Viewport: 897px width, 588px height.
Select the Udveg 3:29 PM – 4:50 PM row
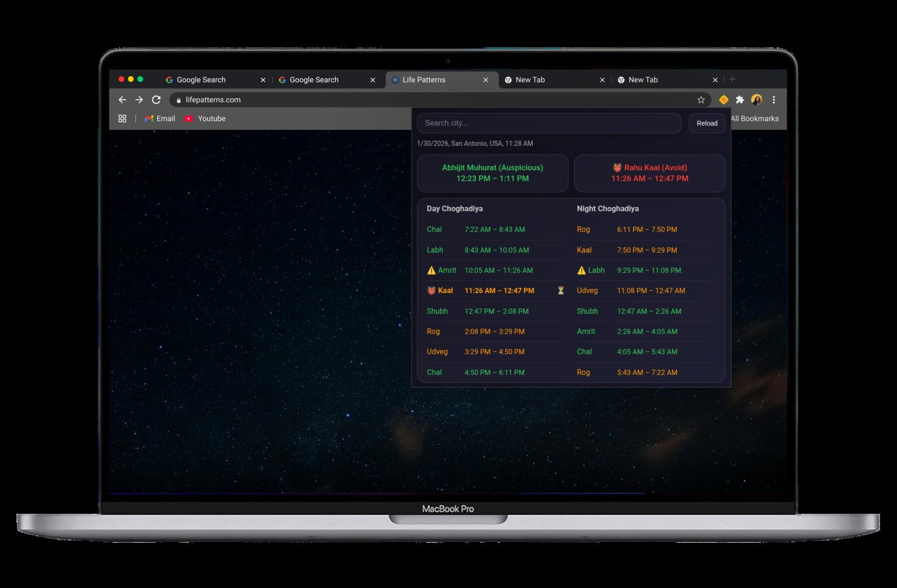[x=496, y=351]
